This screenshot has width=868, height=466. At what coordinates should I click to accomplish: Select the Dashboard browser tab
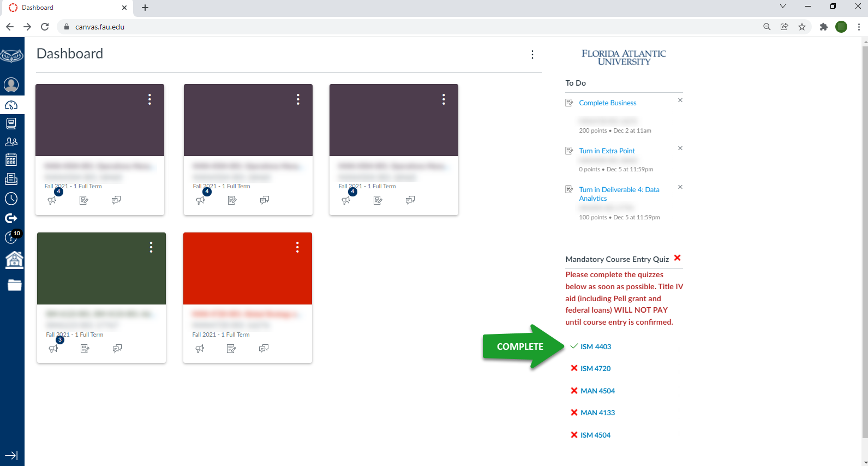point(65,8)
